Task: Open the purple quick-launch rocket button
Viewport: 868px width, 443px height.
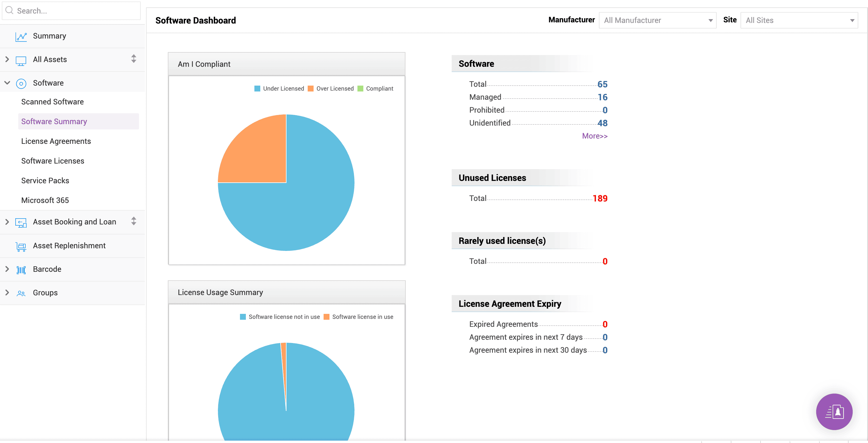Action: pos(834,411)
